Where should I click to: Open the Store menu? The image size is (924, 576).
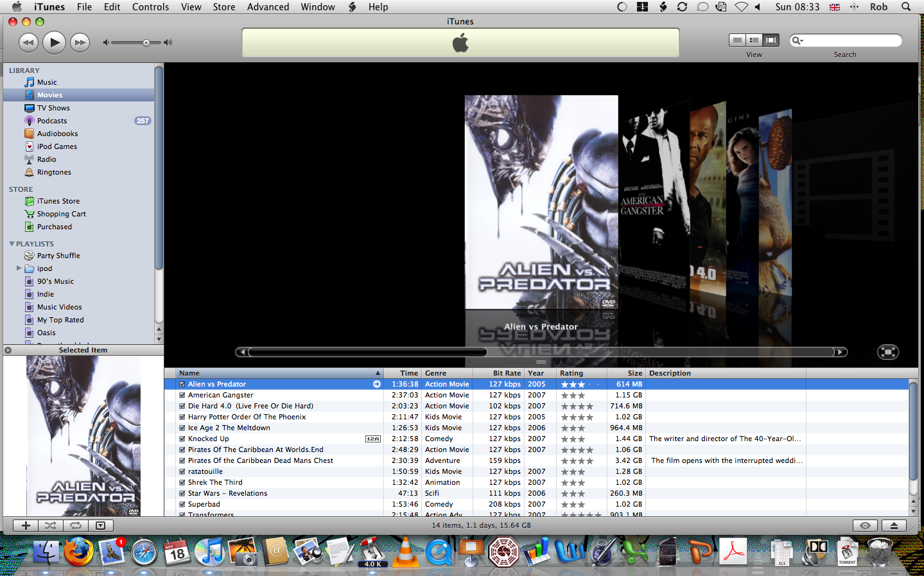point(224,7)
